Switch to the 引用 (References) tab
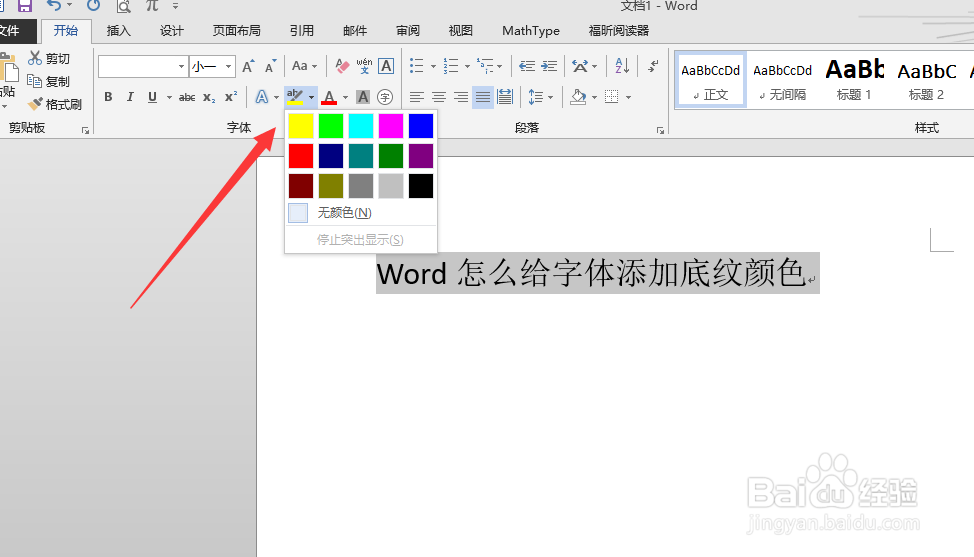Screen dimensions: 974x557 click(x=302, y=30)
